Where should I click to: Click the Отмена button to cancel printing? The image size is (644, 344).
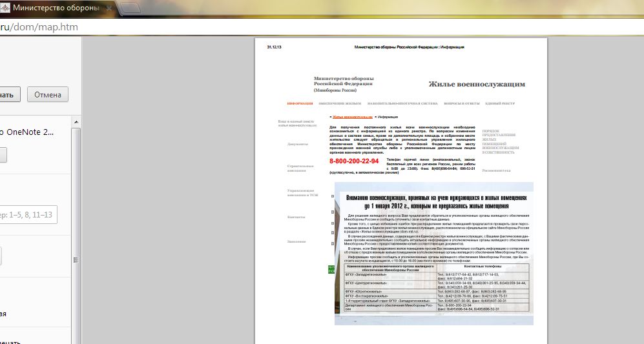coord(47,95)
